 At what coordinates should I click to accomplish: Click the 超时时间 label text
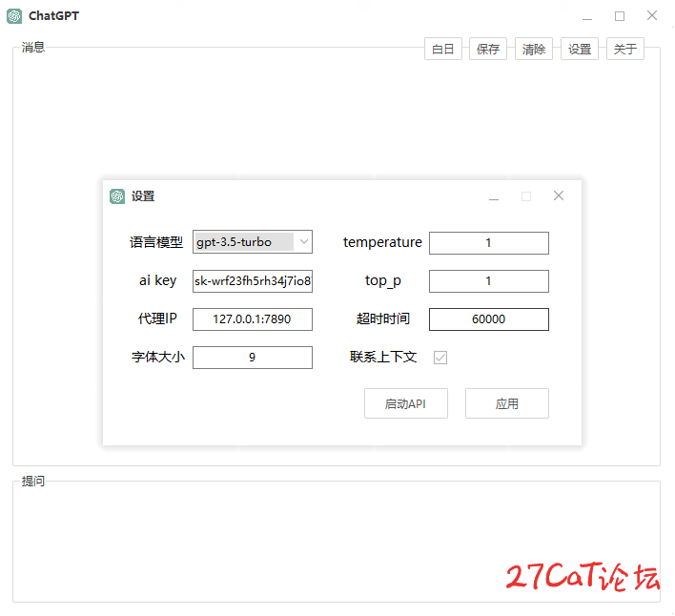[382, 319]
